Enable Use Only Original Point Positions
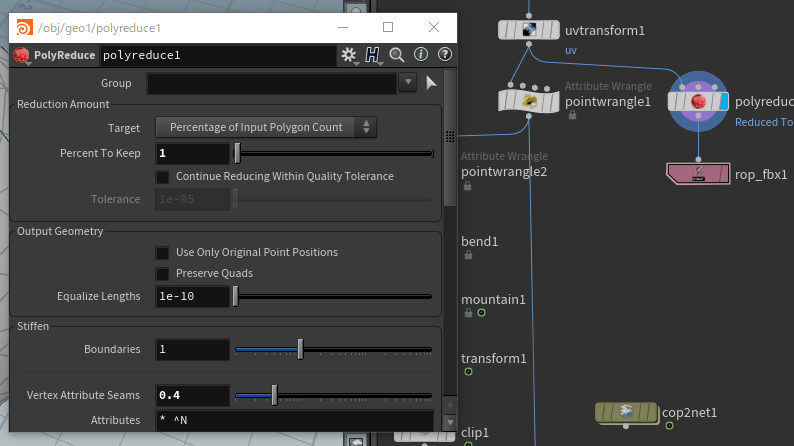Viewport: 794px width, 446px height. 162,253
